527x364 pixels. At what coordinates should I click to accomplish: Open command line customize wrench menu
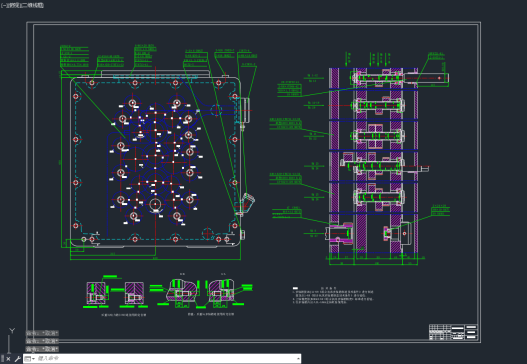pyautogui.click(x=17, y=359)
